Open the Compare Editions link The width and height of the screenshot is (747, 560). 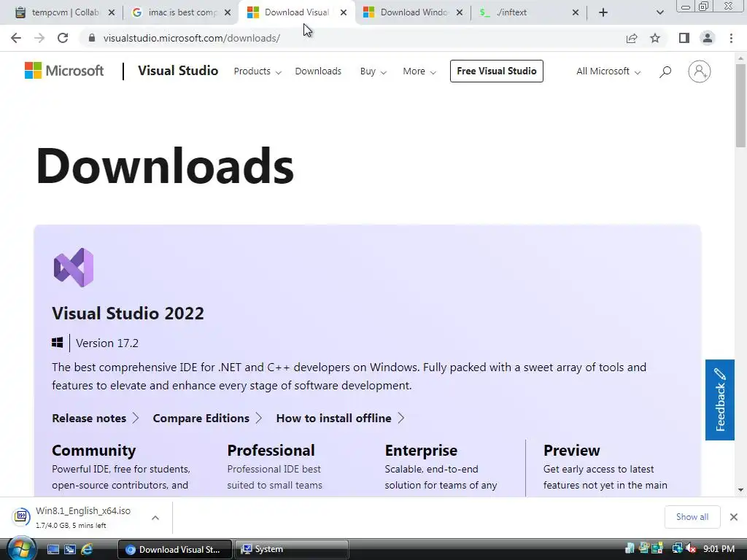coord(207,418)
